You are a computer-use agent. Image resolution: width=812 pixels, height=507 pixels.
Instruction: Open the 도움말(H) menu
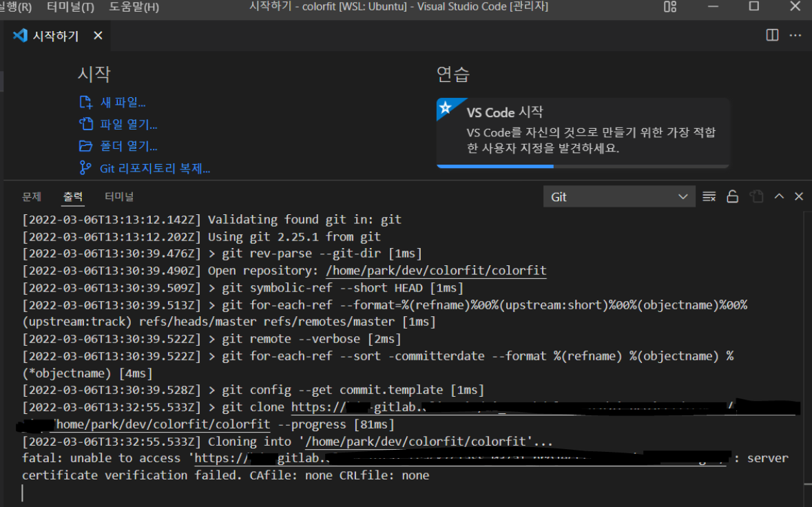tap(134, 8)
